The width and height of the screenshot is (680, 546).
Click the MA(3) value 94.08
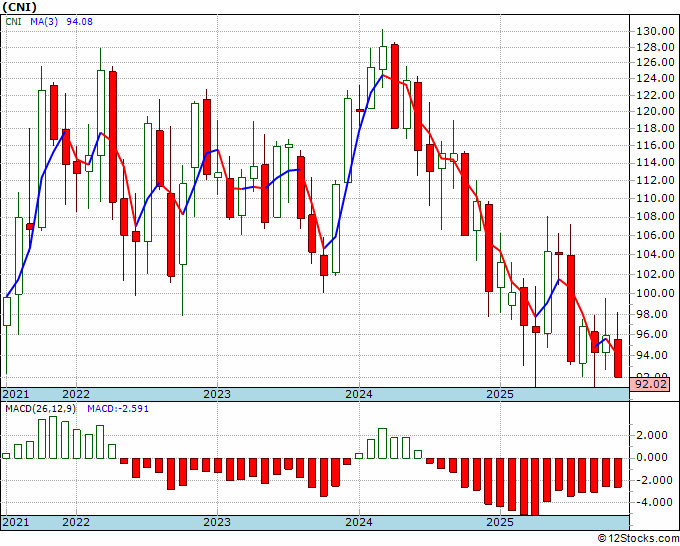click(x=79, y=22)
